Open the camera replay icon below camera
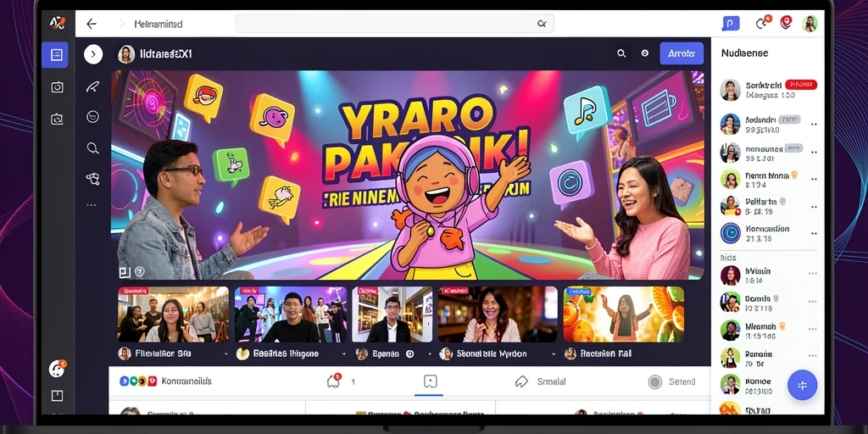The height and width of the screenshot is (434, 868). (x=57, y=119)
